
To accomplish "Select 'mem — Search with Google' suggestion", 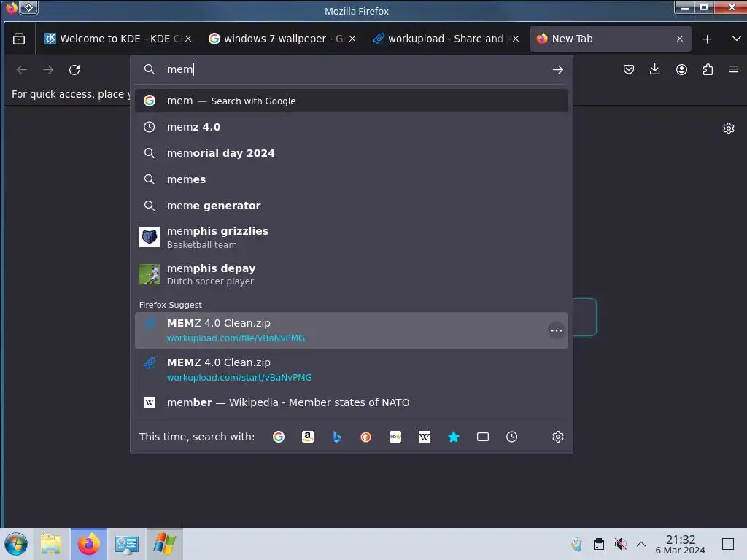I will click(x=352, y=101).
